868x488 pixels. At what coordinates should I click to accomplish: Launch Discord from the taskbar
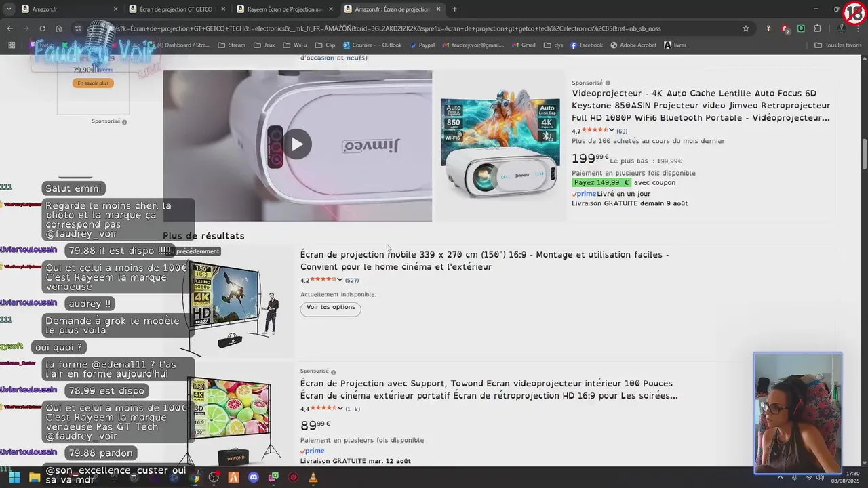pyautogui.click(x=254, y=477)
